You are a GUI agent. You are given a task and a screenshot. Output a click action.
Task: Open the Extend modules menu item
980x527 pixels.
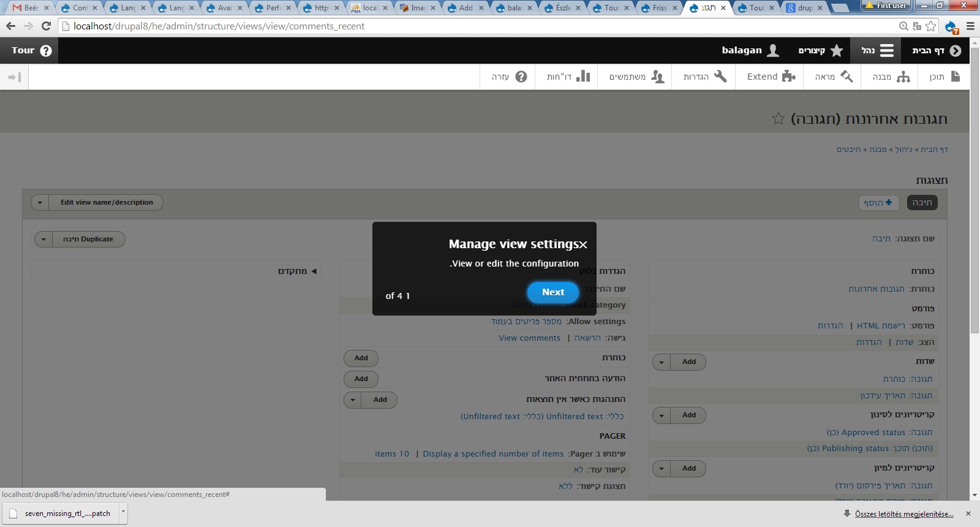(771, 77)
